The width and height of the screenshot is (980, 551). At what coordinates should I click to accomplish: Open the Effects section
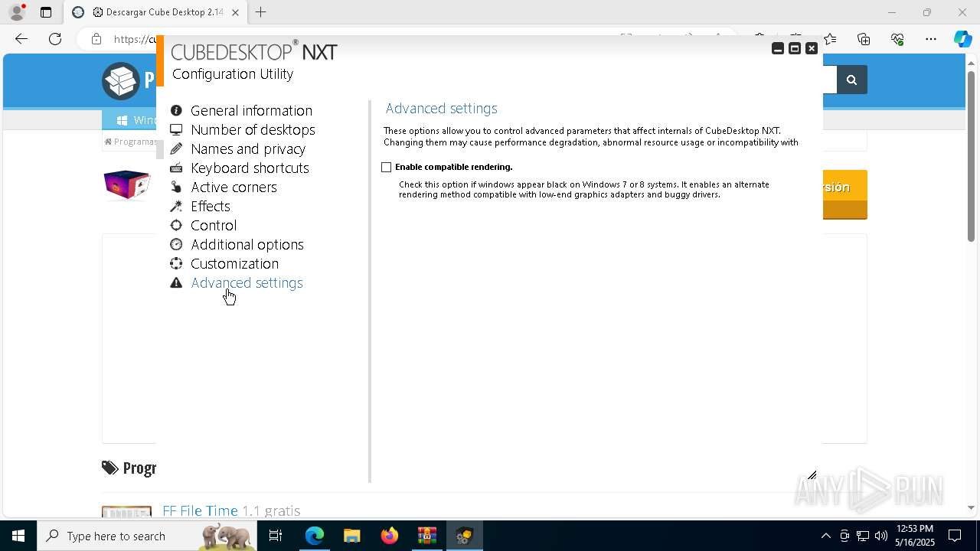pyautogui.click(x=211, y=206)
